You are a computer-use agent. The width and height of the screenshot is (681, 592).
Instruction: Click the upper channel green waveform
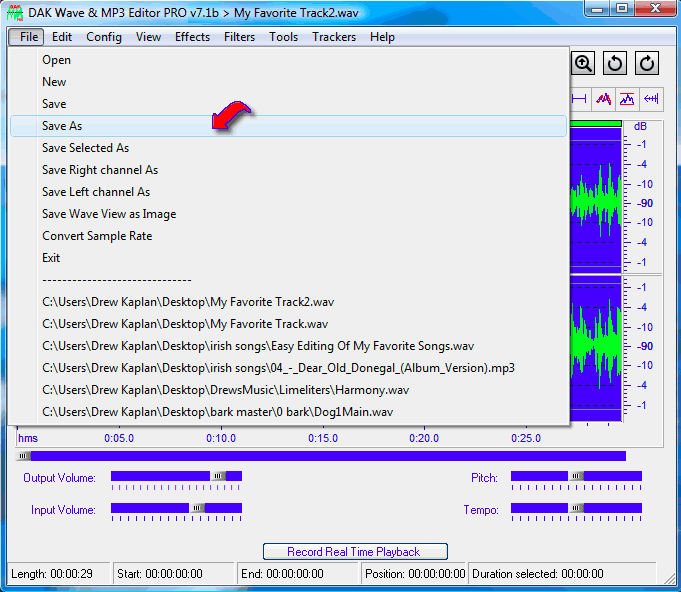[596, 200]
